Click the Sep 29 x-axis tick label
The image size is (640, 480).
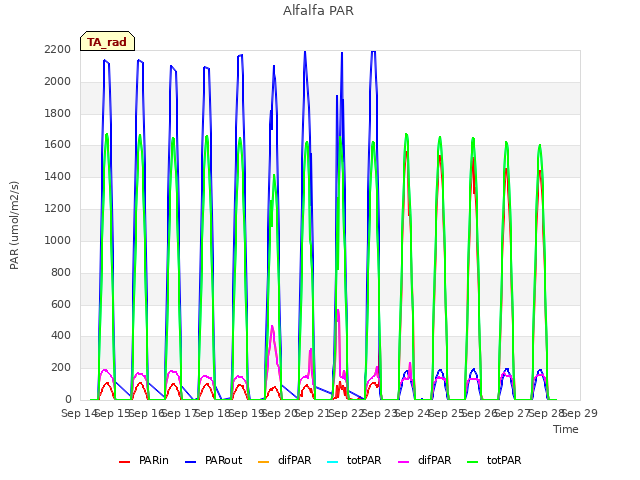click(x=580, y=413)
